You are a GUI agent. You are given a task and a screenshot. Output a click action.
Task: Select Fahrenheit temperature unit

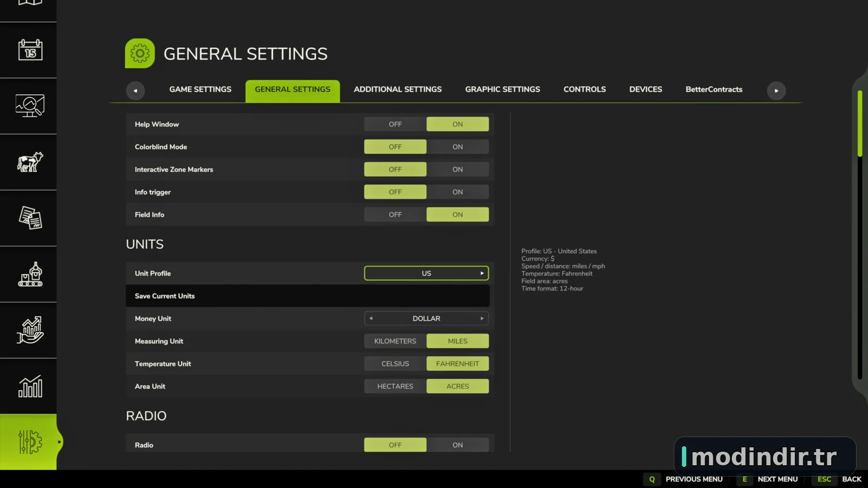(x=457, y=364)
